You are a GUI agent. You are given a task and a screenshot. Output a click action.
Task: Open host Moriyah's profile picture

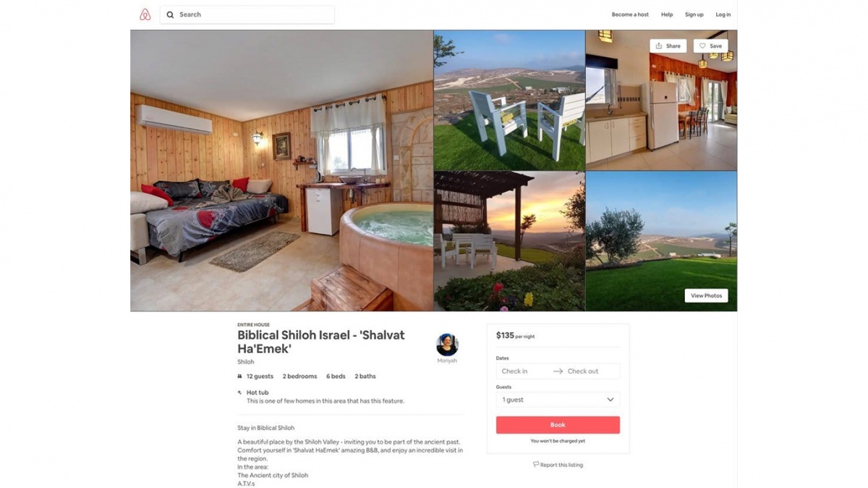coord(447,345)
